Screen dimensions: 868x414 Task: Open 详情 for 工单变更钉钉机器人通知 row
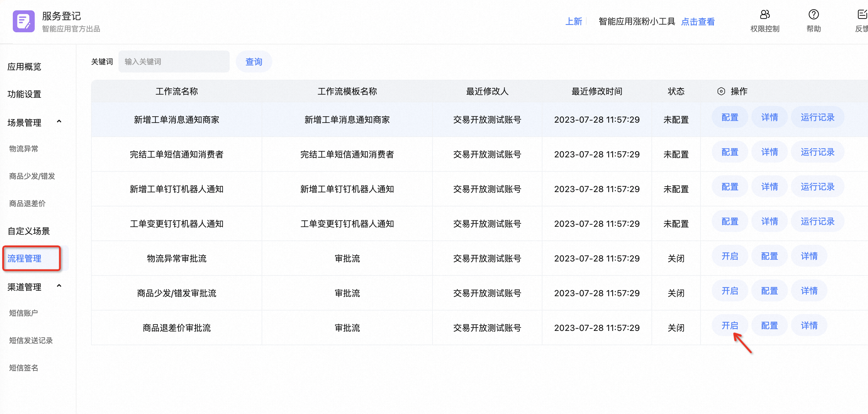[769, 222]
